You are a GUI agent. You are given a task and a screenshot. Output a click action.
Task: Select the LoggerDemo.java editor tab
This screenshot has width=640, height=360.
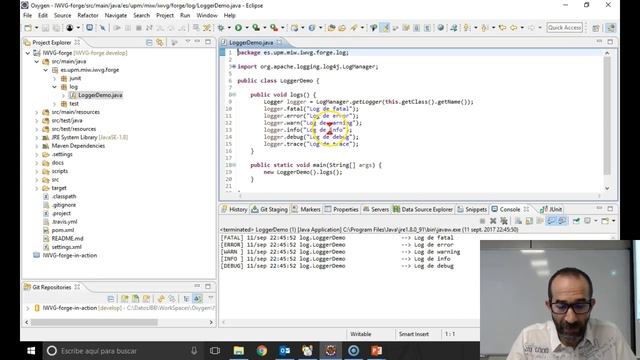click(251, 42)
